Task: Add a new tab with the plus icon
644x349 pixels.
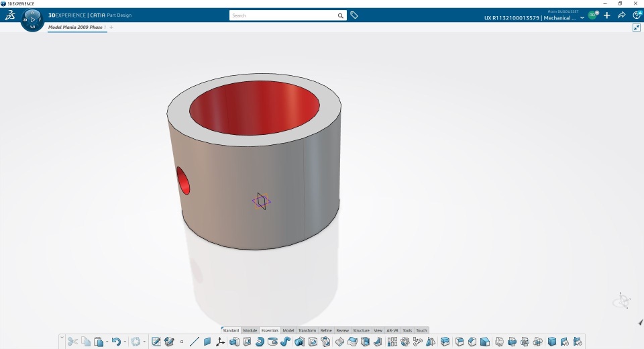Action: tap(111, 27)
